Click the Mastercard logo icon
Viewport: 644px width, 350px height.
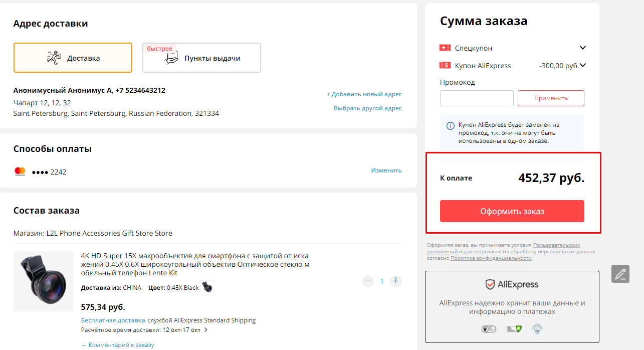pyautogui.click(x=20, y=171)
